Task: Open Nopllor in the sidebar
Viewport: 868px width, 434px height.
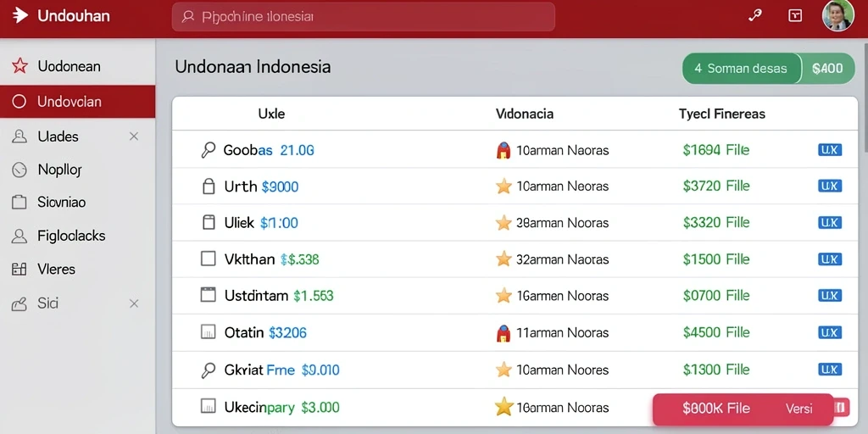Action: (60, 170)
